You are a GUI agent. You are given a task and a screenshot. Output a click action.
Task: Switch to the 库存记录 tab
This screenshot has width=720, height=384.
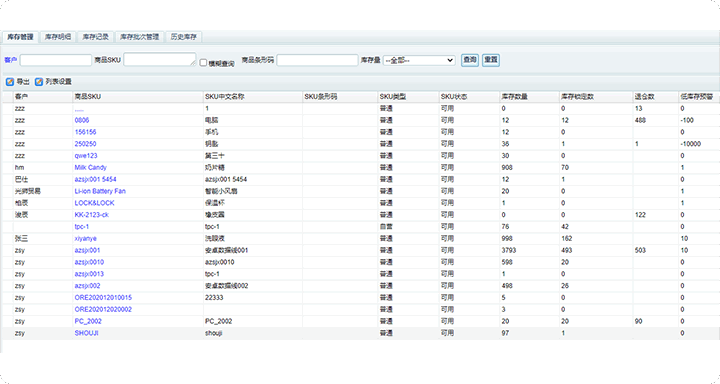96,37
